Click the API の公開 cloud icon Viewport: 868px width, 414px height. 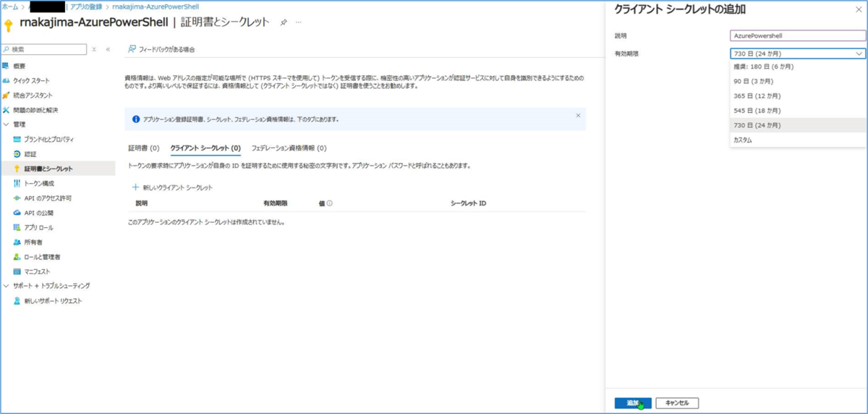pyautogui.click(x=17, y=213)
